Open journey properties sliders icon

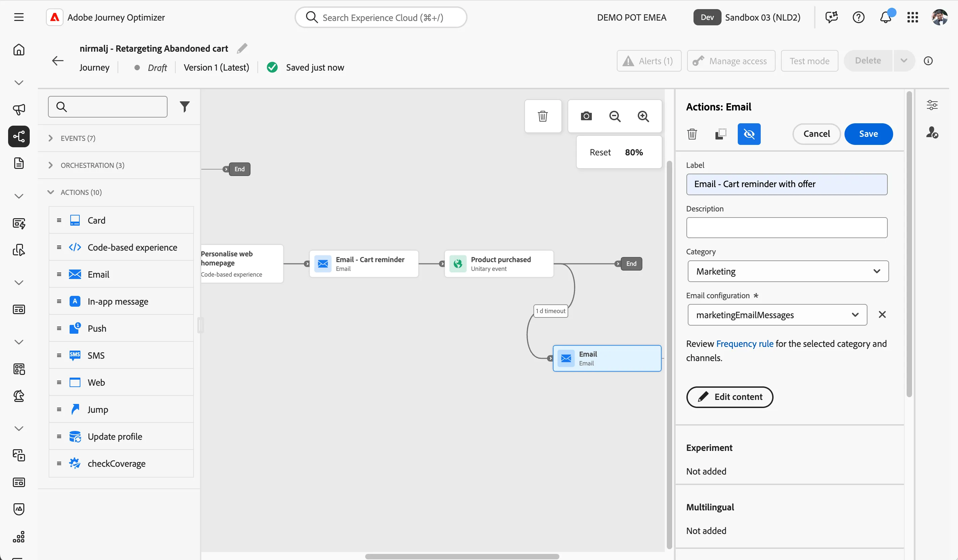[x=932, y=105]
